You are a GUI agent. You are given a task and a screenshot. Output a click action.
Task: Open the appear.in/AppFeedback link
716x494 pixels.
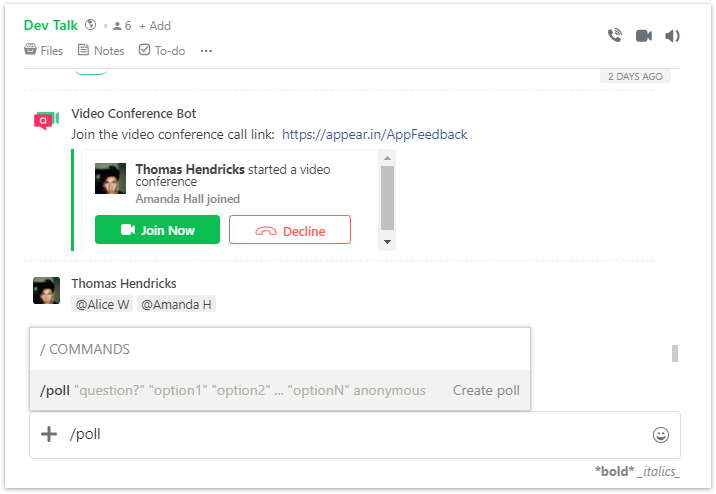coord(374,134)
